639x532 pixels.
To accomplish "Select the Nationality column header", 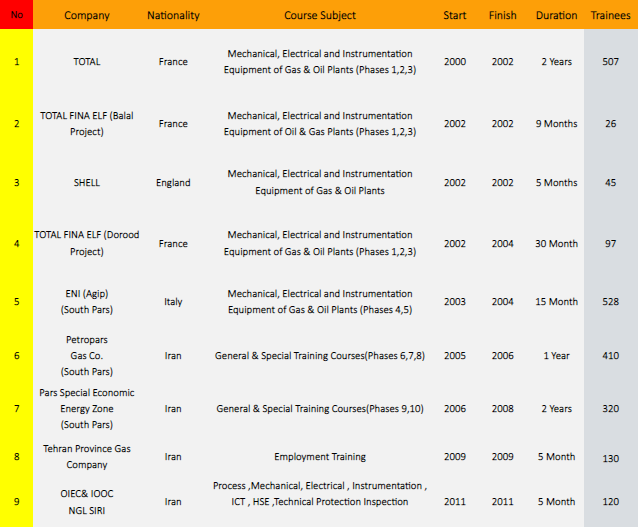I will [x=173, y=15].
